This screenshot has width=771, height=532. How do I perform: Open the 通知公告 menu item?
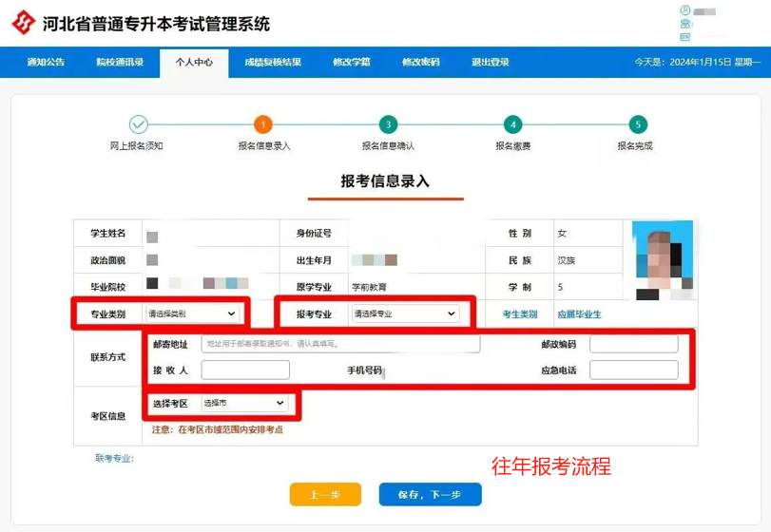point(46,62)
